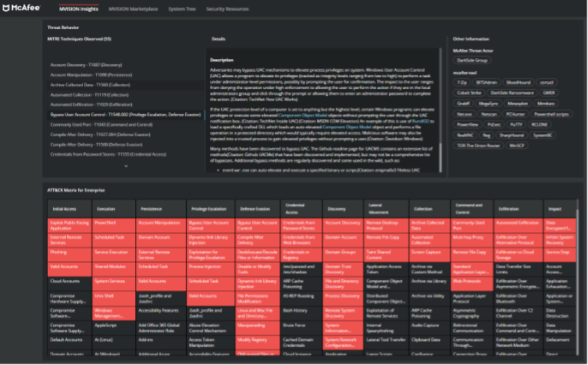Image resolution: width=588 pixels, height=365 pixels.
Task: Open the System Tree tab
Action: pos(182,9)
